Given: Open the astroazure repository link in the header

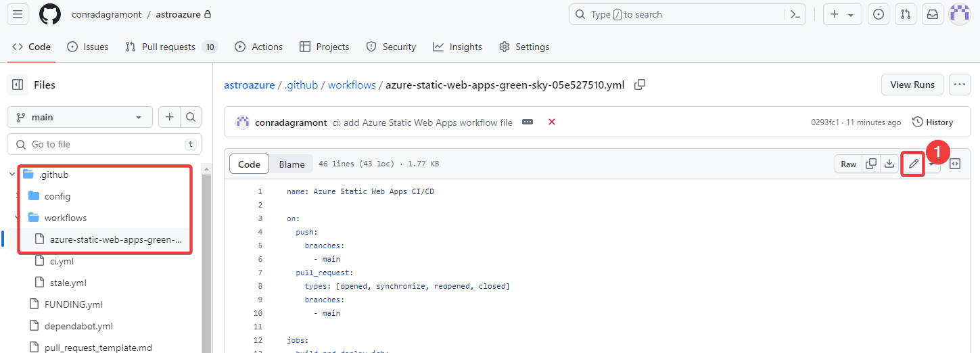Looking at the screenshot, I should pos(178,14).
